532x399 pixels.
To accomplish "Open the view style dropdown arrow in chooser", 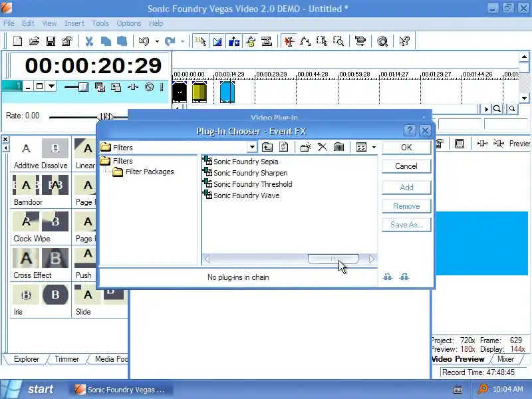I will point(374,147).
